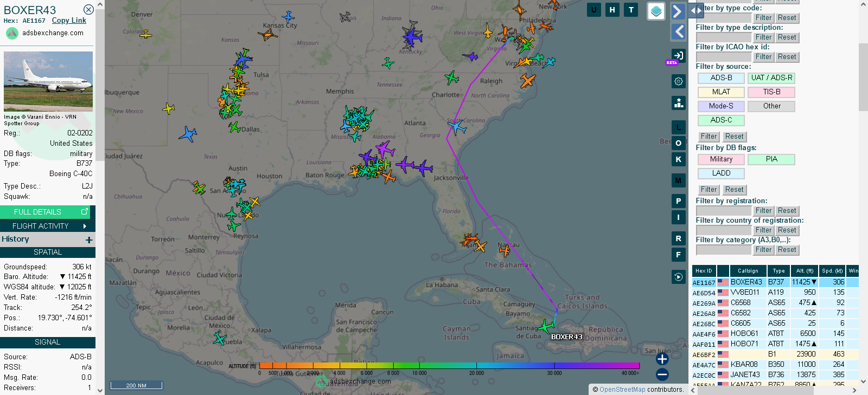
Task: Toggle the ADS-C source filter
Action: click(x=721, y=120)
